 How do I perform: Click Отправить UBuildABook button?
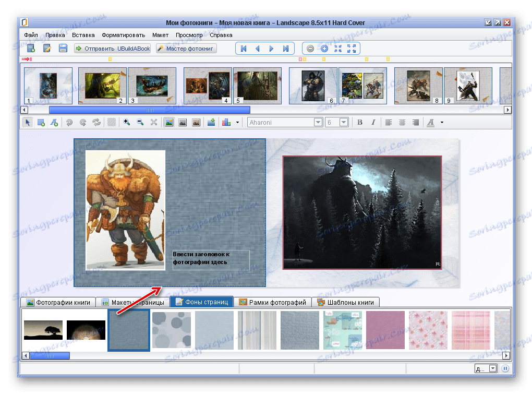click(x=113, y=49)
